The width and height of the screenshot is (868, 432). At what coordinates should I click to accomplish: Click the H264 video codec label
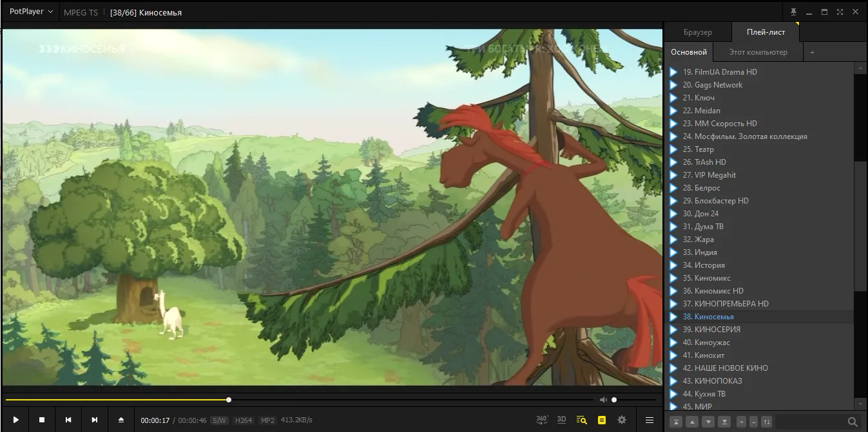point(244,420)
